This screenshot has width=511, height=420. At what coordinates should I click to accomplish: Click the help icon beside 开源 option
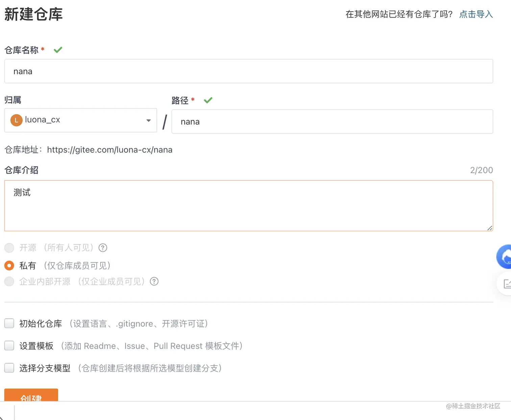coord(103,248)
